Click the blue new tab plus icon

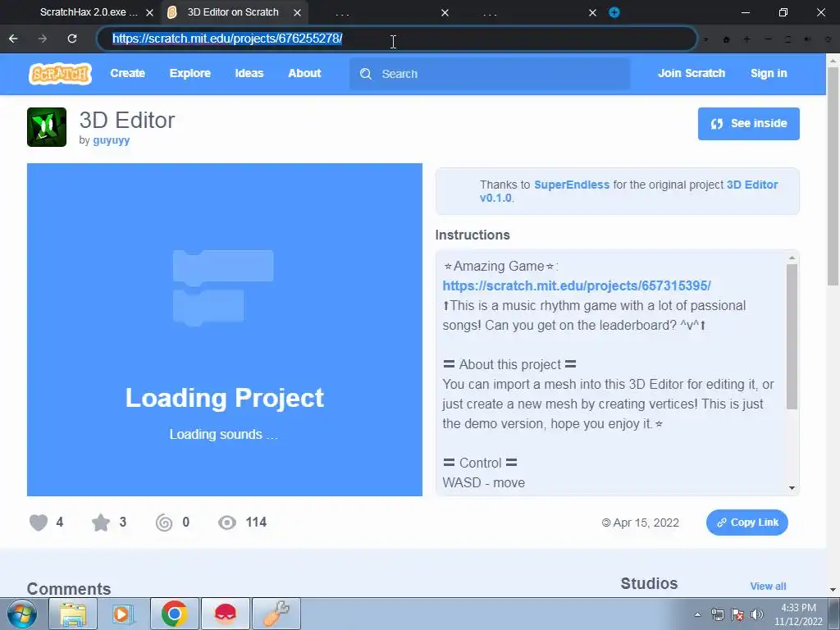point(614,12)
